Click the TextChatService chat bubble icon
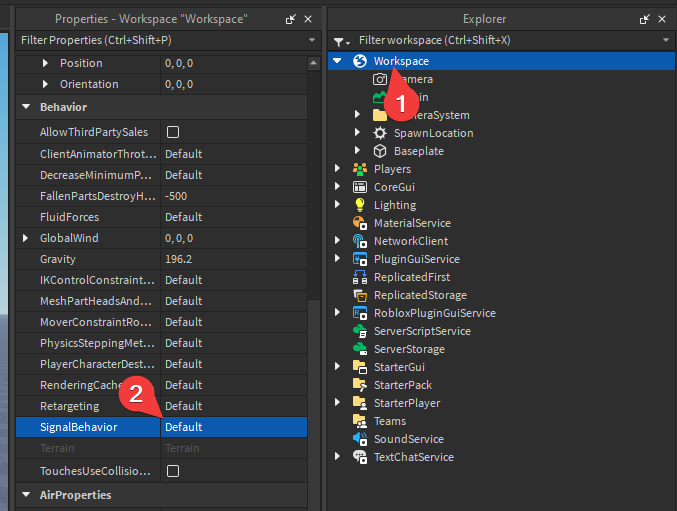Screen dimensions: 677x511 tap(360, 457)
